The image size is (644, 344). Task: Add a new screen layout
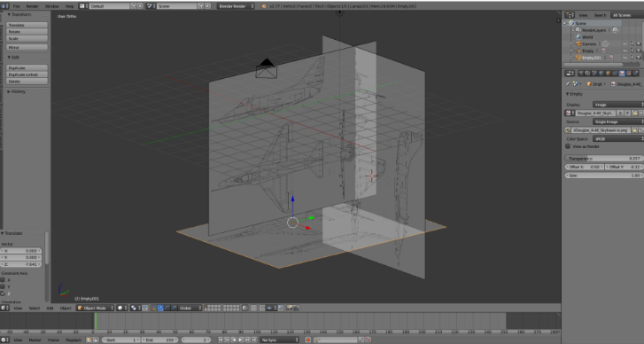[x=134, y=6]
